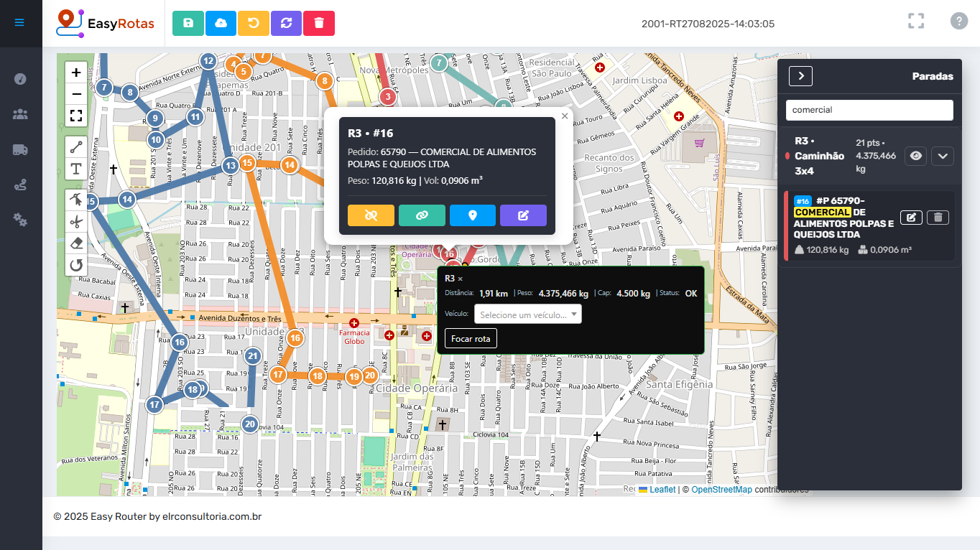This screenshot has height=550, width=980.
Task: Click the 'Focar rota' button
Action: (x=471, y=338)
